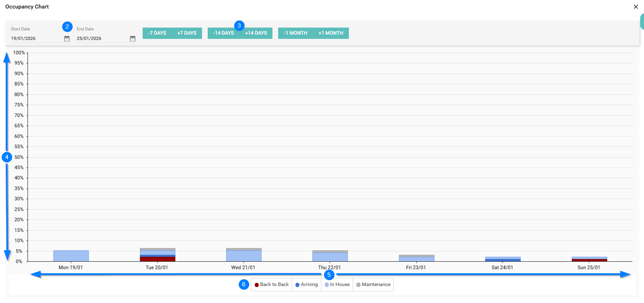Go back using -1 MONTH
This screenshot has width=644, height=303.
295,33
